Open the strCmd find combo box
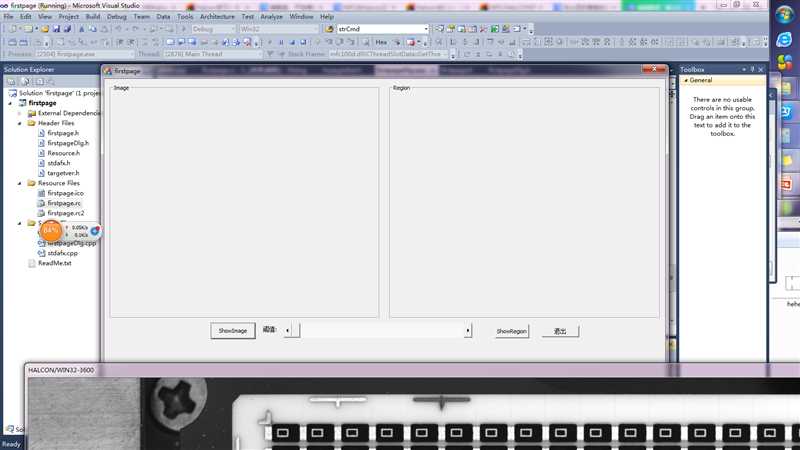The image size is (800, 450). [x=383, y=29]
